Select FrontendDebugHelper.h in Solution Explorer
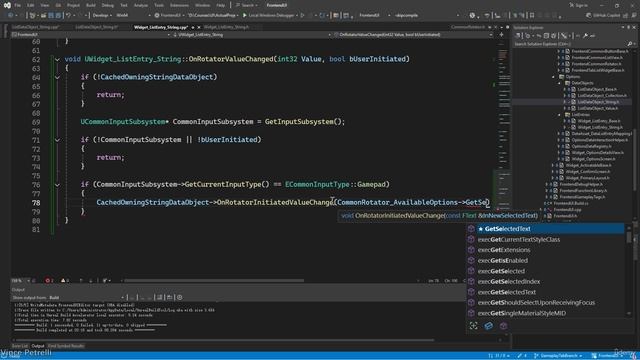 581,184
